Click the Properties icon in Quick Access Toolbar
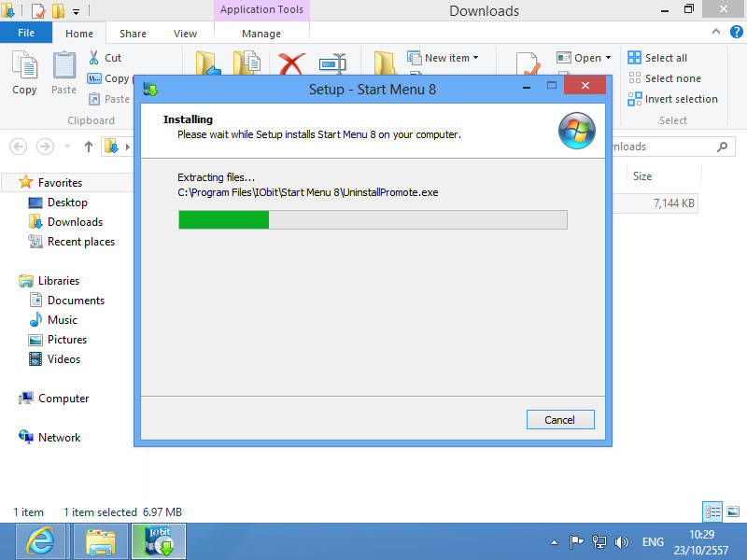This screenshot has height=560, width=747. 38,10
